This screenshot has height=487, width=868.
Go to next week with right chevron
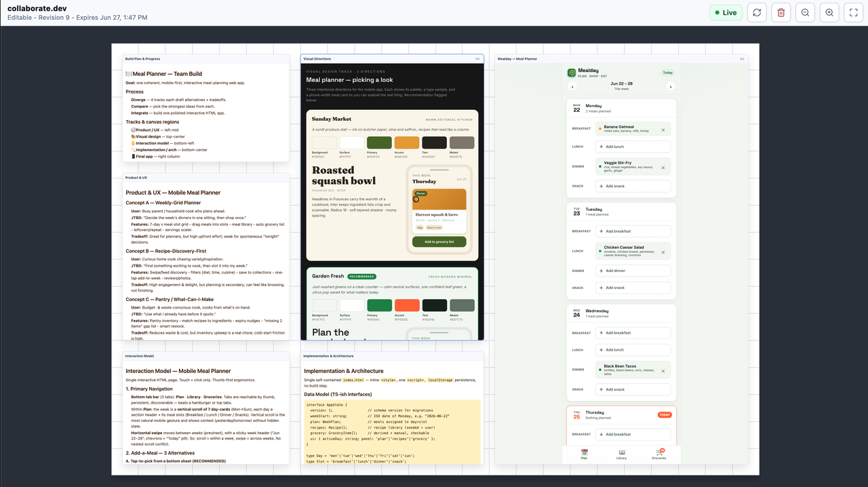(671, 87)
